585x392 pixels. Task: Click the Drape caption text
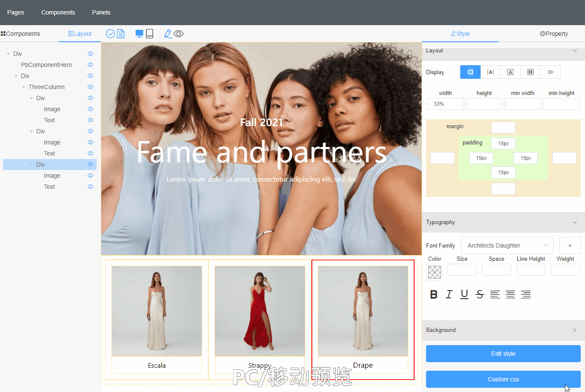[x=363, y=365]
